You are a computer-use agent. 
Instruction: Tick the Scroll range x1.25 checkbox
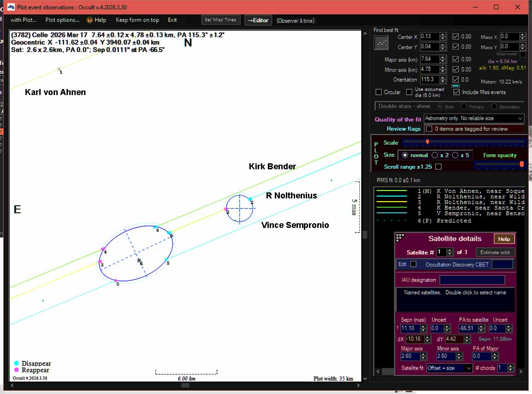coord(438,167)
